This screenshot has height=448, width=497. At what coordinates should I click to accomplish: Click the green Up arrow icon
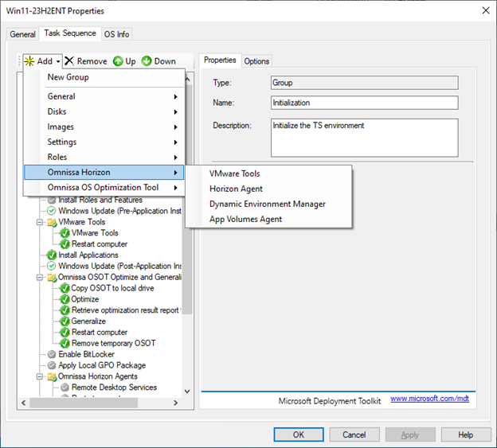point(118,61)
